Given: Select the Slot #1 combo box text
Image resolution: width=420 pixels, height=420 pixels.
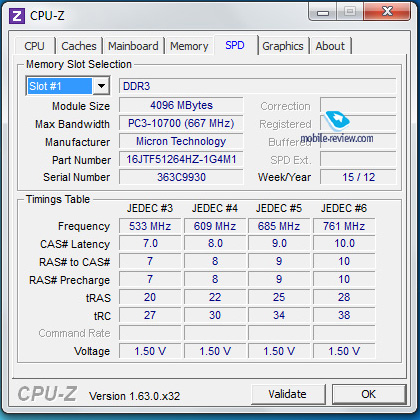Looking at the screenshot, I should (x=59, y=86).
